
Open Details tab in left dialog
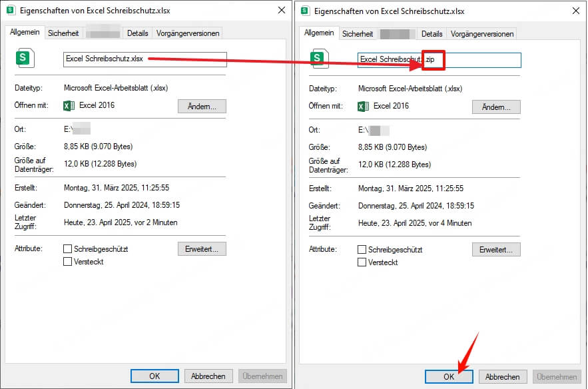point(138,33)
